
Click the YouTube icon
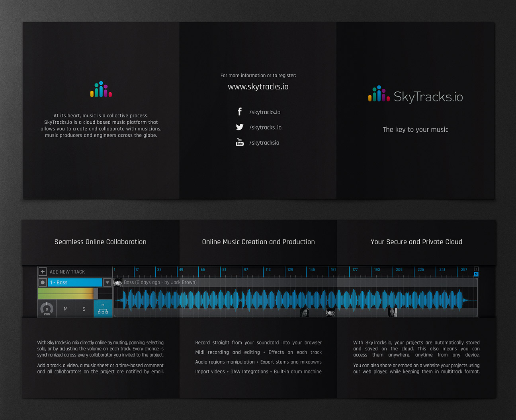[240, 142]
